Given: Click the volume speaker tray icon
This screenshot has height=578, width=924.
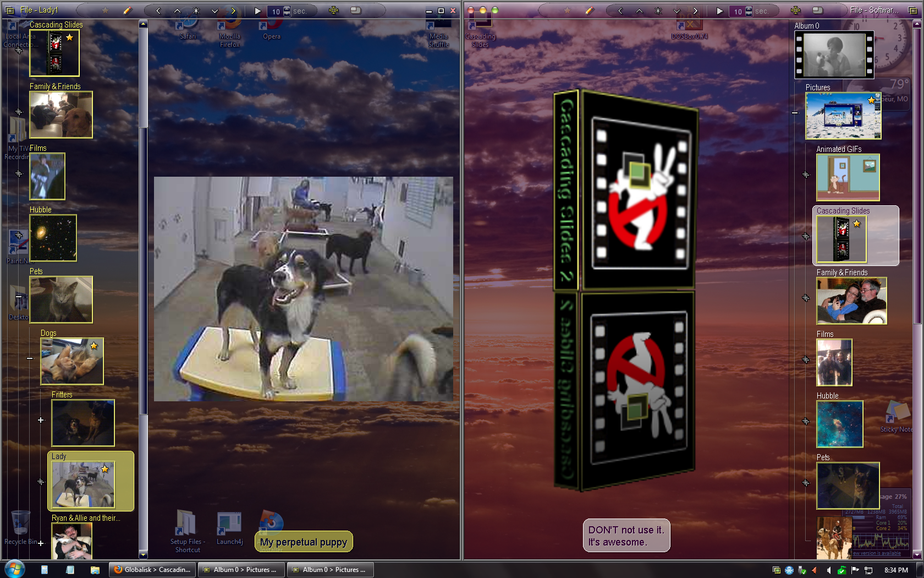Looking at the screenshot, I should tap(829, 570).
